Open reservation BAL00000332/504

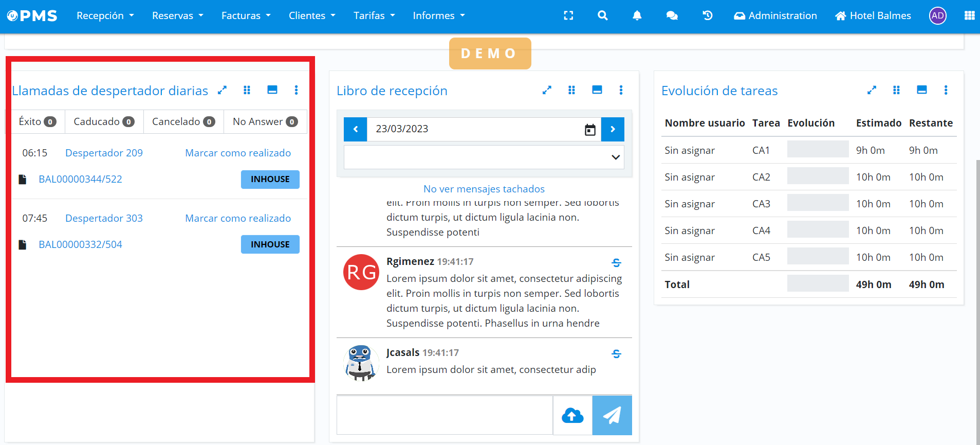81,244
